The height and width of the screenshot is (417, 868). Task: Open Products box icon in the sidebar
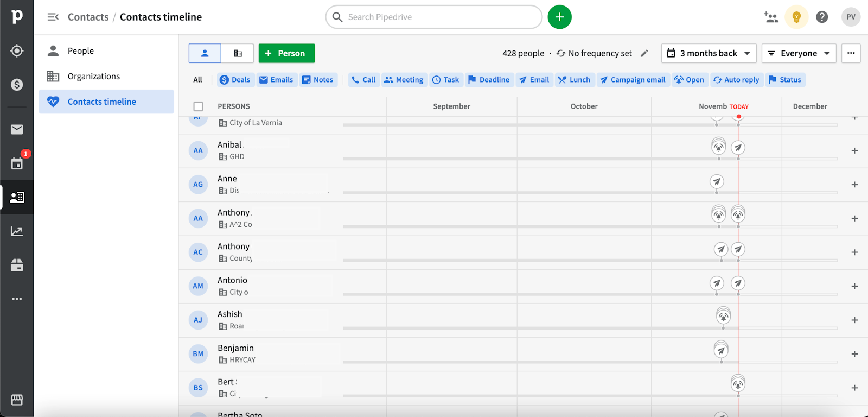[17, 265]
